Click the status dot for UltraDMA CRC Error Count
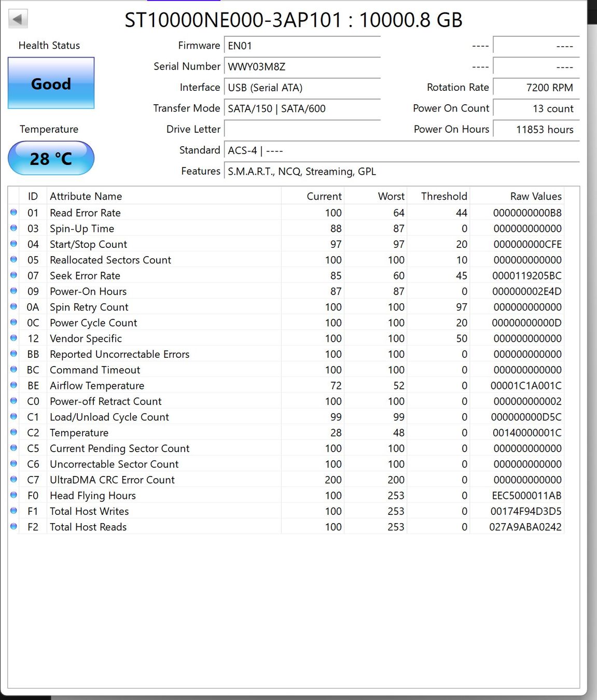The image size is (597, 700). pos(14,479)
